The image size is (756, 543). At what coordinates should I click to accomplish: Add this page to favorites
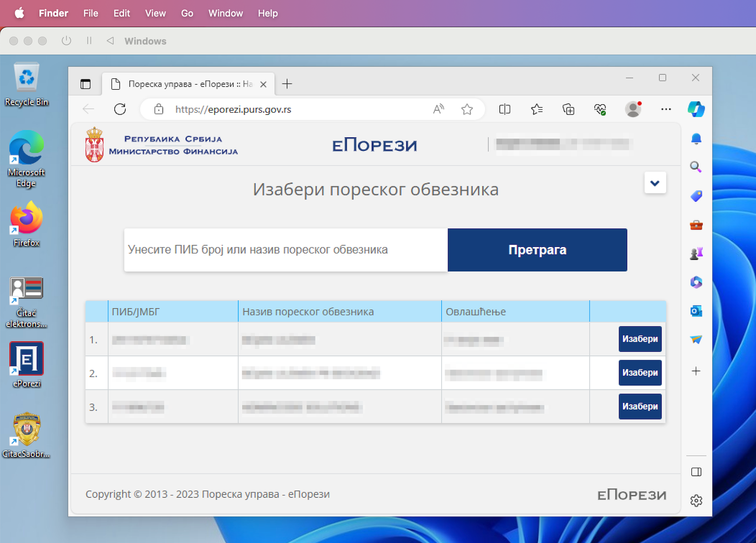point(467,109)
